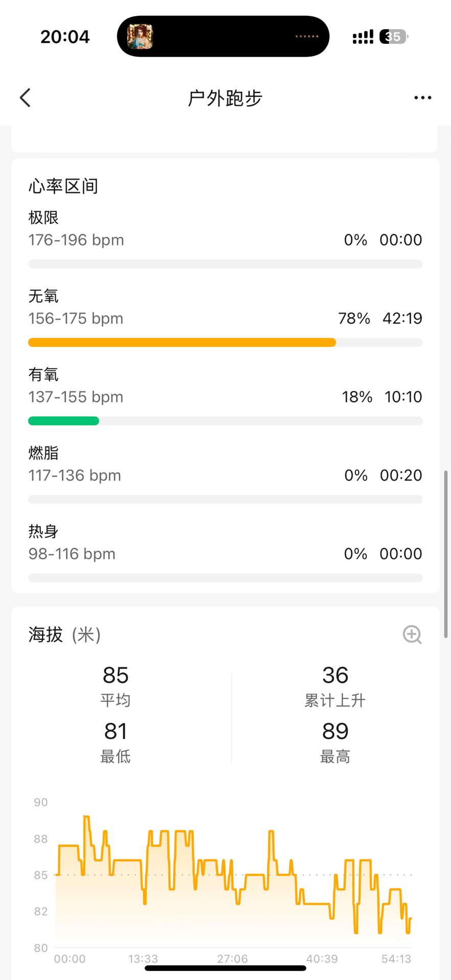
Task: Tap the Dynamic Island audio waveform dots
Action: point(306,37)
